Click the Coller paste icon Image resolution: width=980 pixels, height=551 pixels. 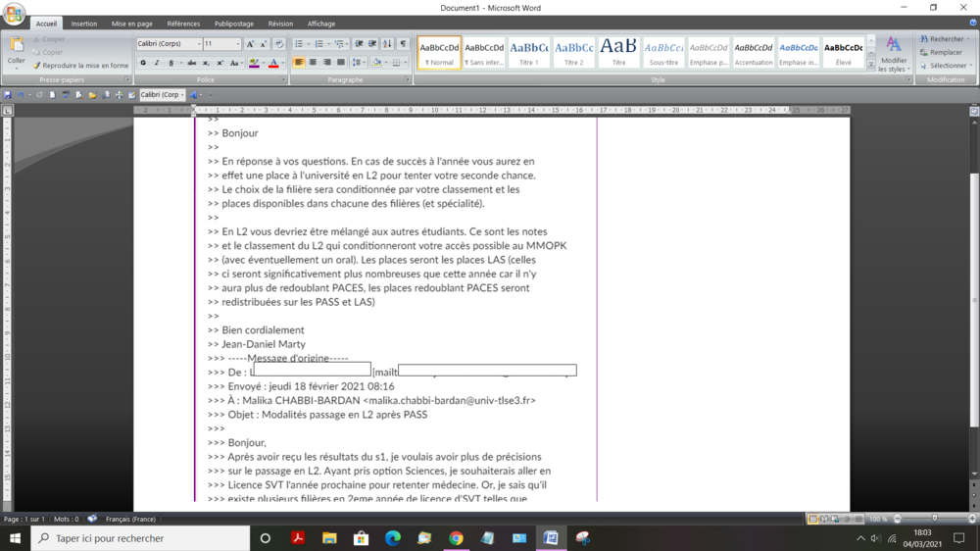coord(17,50)
